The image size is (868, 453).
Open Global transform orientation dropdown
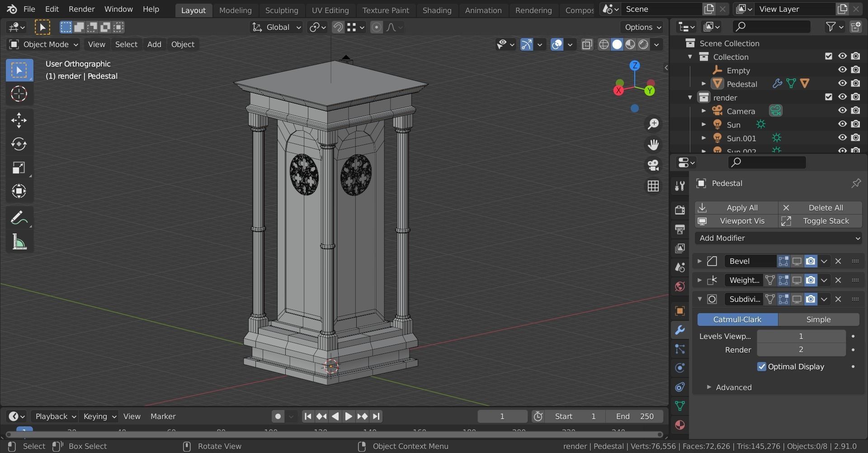coord(276,27)
